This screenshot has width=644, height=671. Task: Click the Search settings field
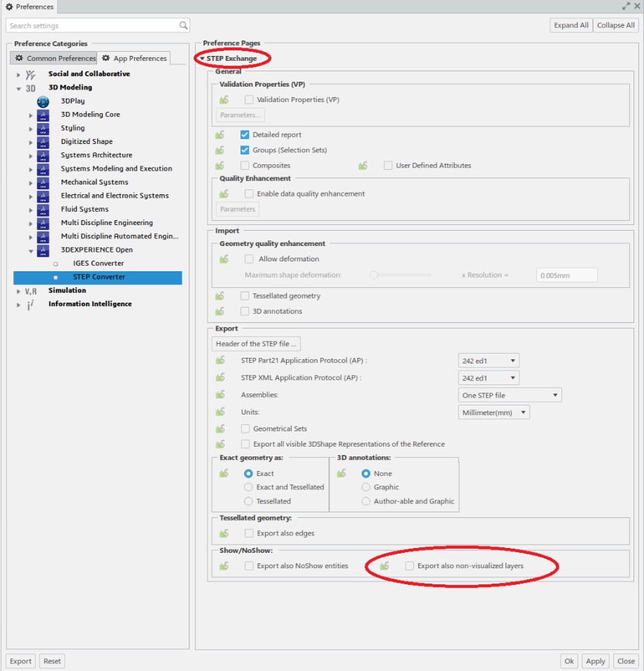[98, 26]
